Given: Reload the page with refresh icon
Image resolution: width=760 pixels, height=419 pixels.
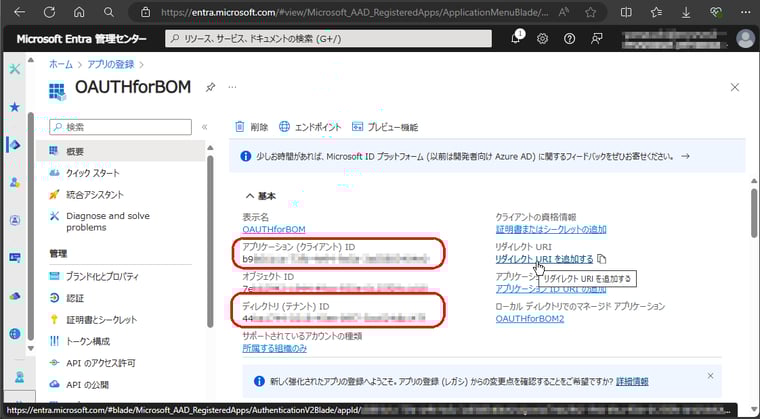Looking at the screenshot, I should coord(48,13).
